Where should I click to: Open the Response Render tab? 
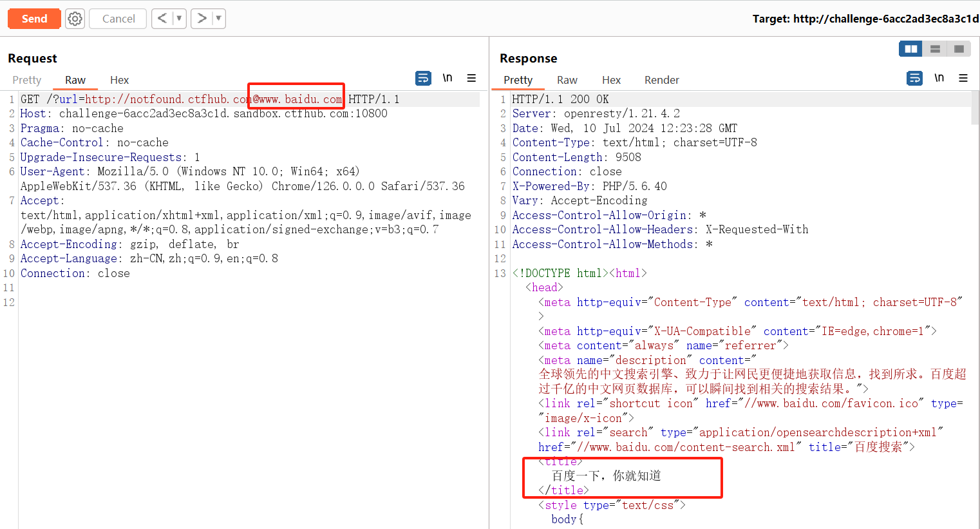click(x=662, y=80)
